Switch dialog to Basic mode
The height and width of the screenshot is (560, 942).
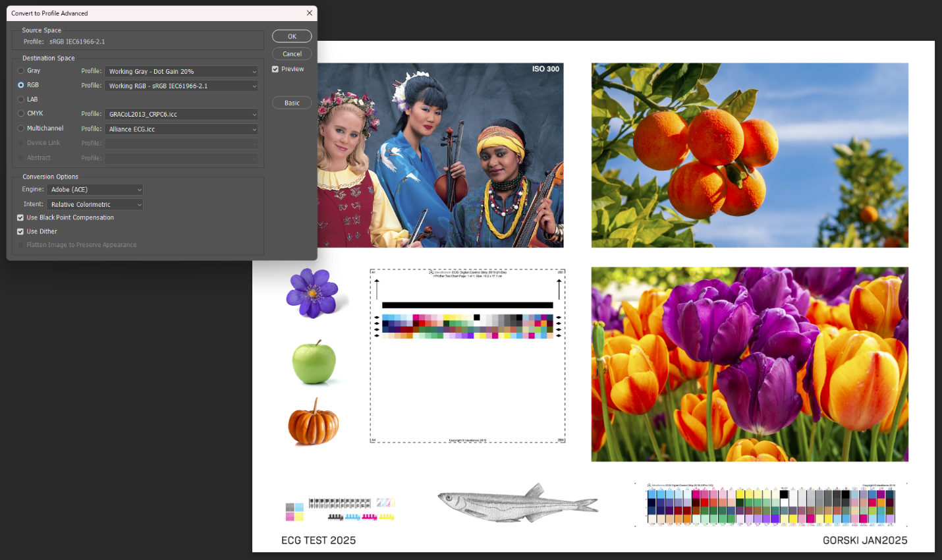pyautogui.click(x=292, y=103)
